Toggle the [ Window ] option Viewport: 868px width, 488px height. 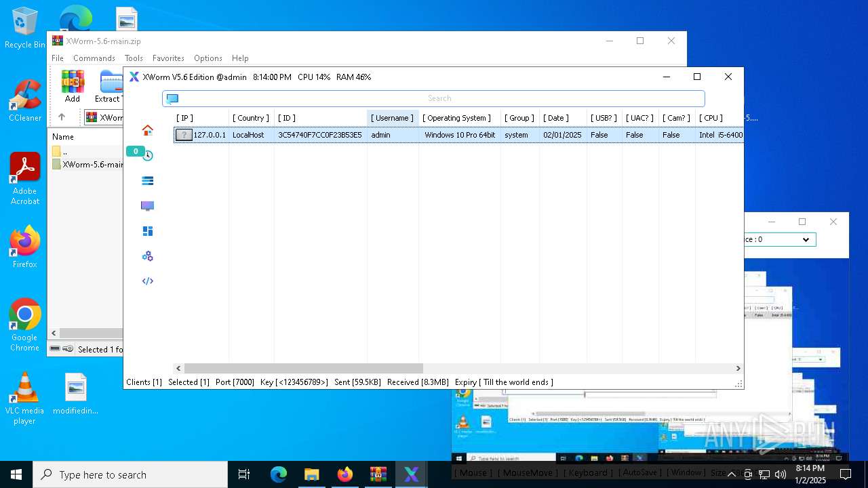tap(686, 472)
